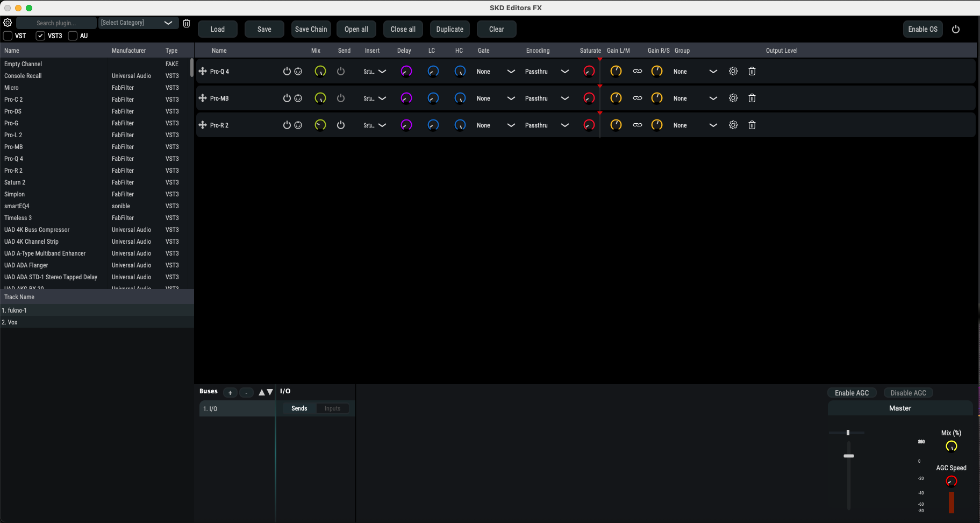This screenshot has height=523, width=980.
Task: Toggle Send power on Pro-MB row
Action: [341, 98]
